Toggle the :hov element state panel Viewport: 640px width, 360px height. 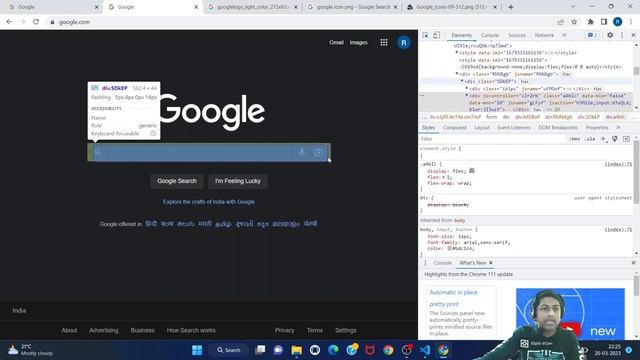point(575,139)
